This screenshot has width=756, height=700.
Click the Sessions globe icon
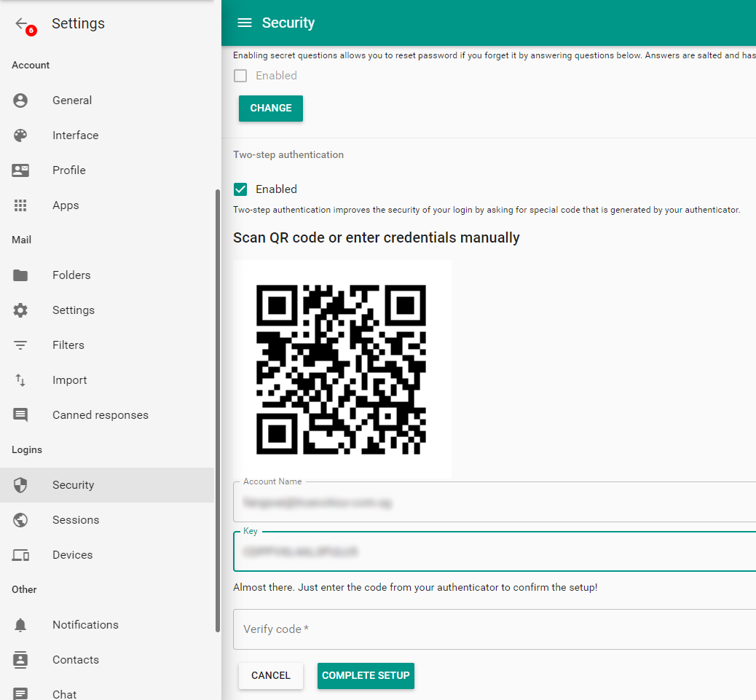point(20,520)
